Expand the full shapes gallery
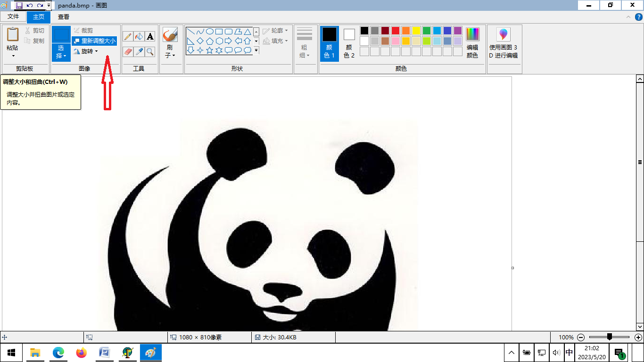Screen dimensions: 644x362 point(256,50)
